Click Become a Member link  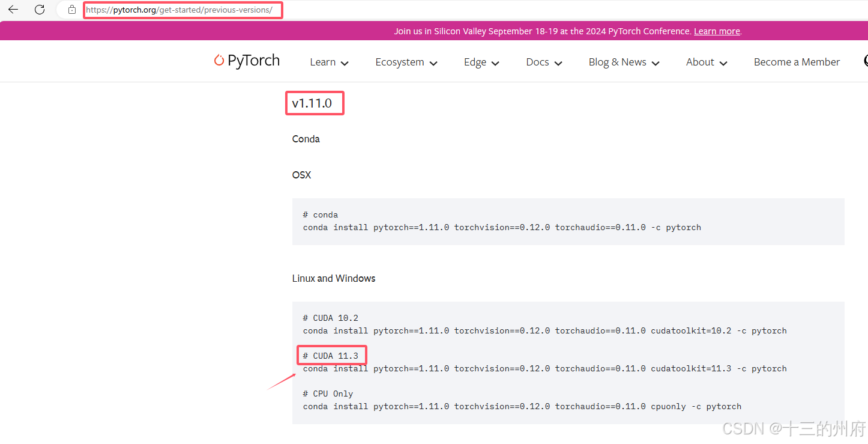(x=797, y=62)
